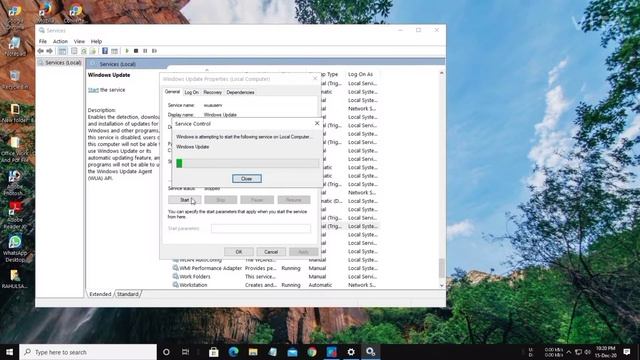Click the Services app icon on taskbar
This screenshot has width=640, height=360.
(371, 352)
